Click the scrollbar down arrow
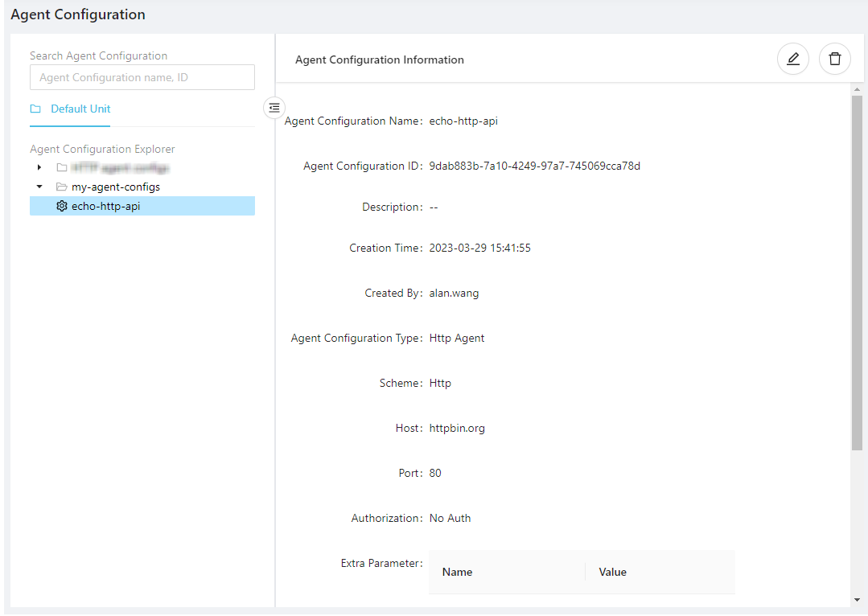 857,600
